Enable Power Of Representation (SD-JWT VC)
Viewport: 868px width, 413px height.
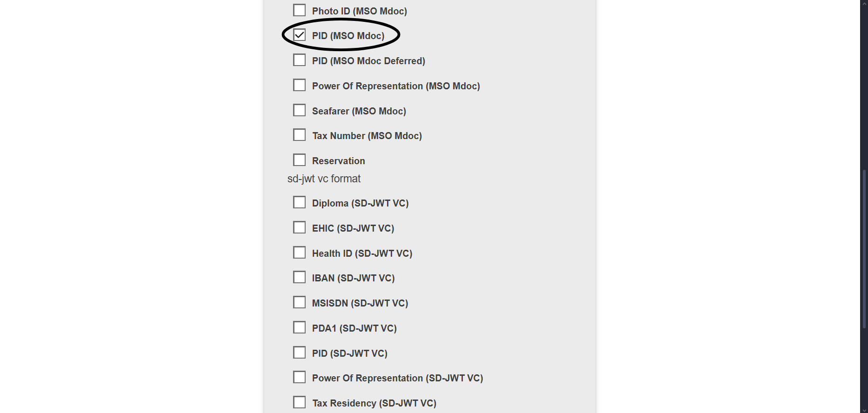click(300, 378)
